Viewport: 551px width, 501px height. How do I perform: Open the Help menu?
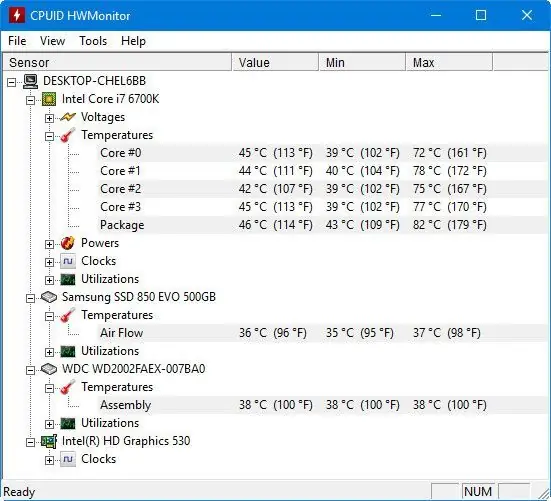(x=133, y=41)
